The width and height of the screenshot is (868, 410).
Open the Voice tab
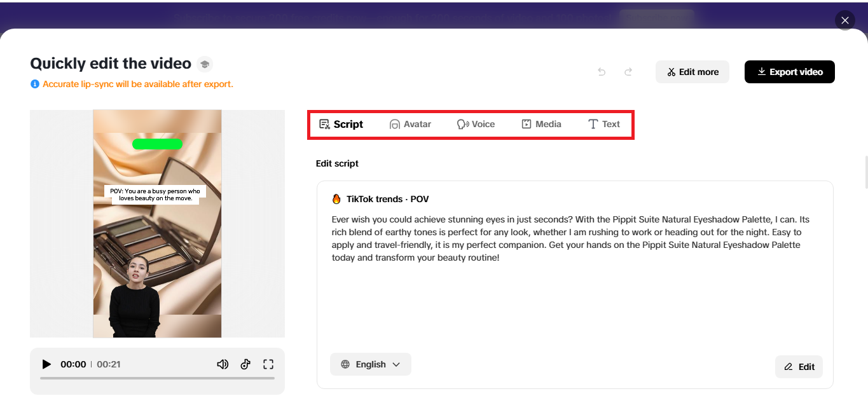[x=476, y=124]
